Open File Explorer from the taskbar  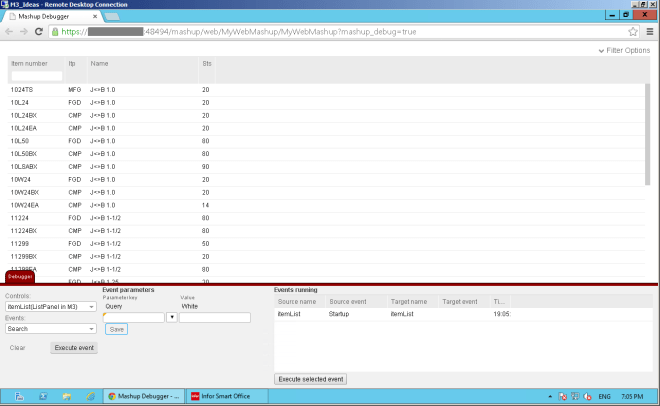click(66, 396)
